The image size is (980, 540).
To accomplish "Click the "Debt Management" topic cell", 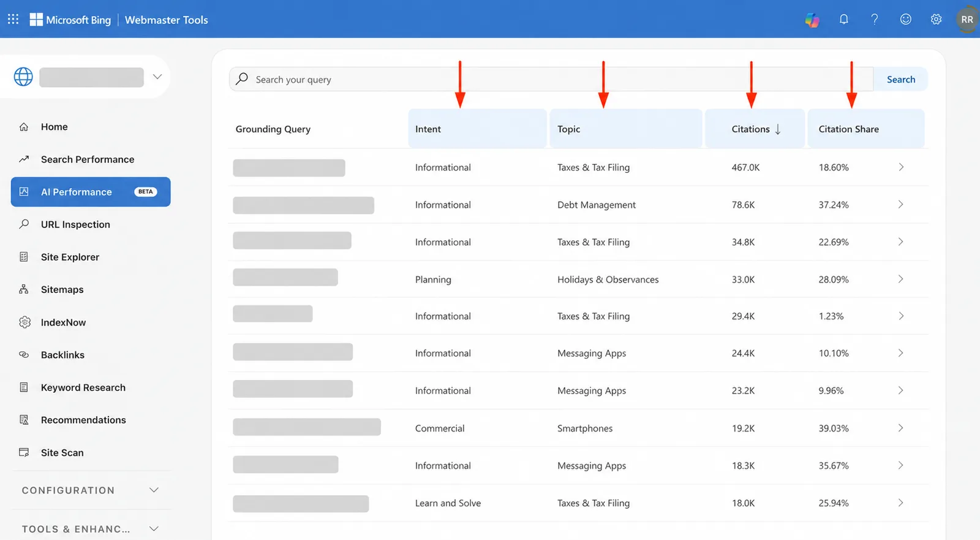I will tap(597, 205).
